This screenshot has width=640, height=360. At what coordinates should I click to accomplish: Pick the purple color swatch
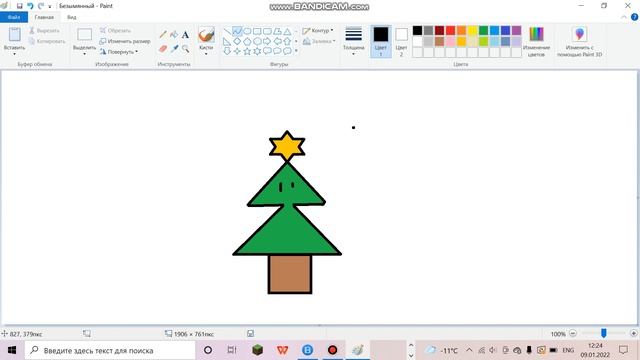click(516, 31)
